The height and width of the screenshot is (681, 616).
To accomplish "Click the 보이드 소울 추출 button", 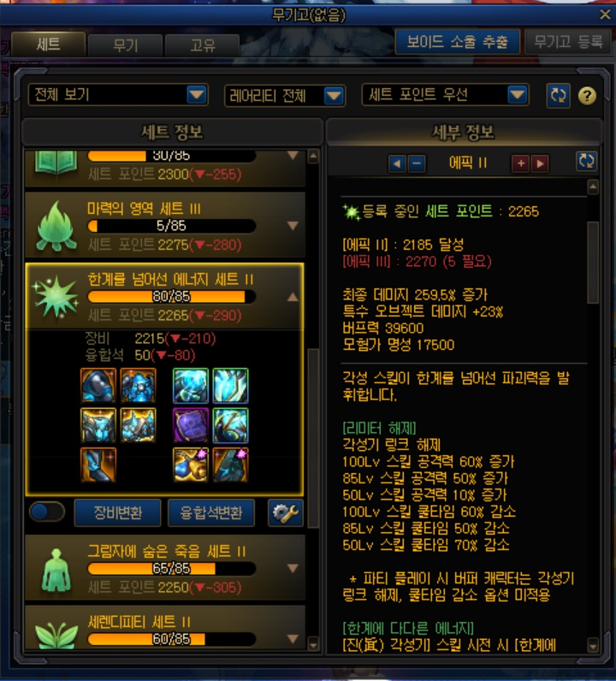I will coord(458,42).
